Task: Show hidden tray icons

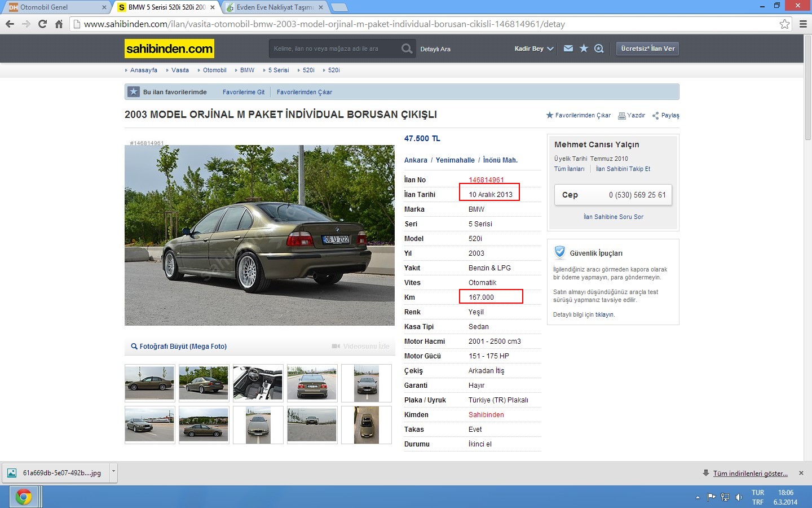Action: [698, 497]
